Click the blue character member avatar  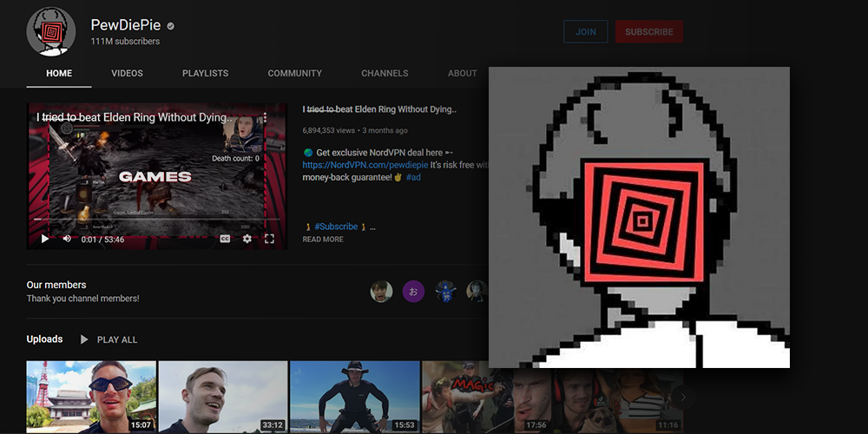445,291
